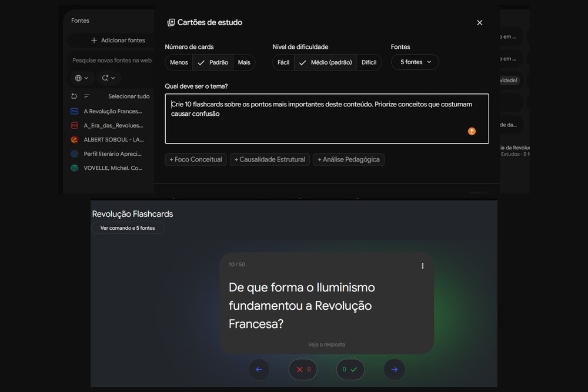Screen dimensions: 588x392
Task: Go to next flashcard with right arrow
Action: pos(395,370)
